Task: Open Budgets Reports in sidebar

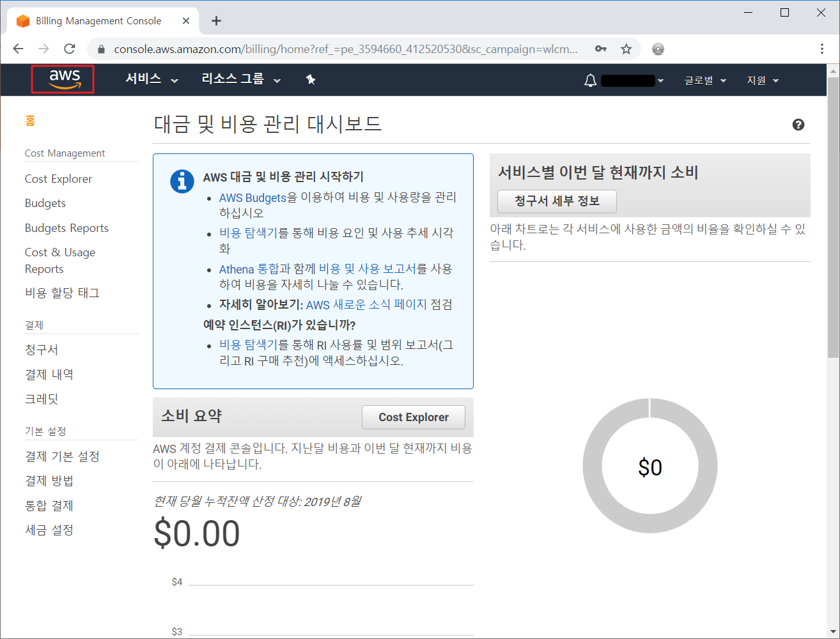Action: click(x=66, y=228)
